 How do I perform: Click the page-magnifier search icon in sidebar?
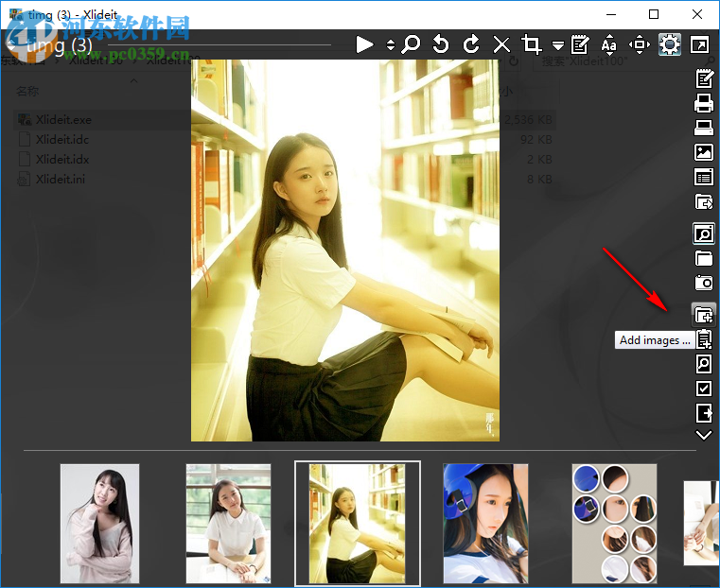pyautogui.click(x=704, y=364)
